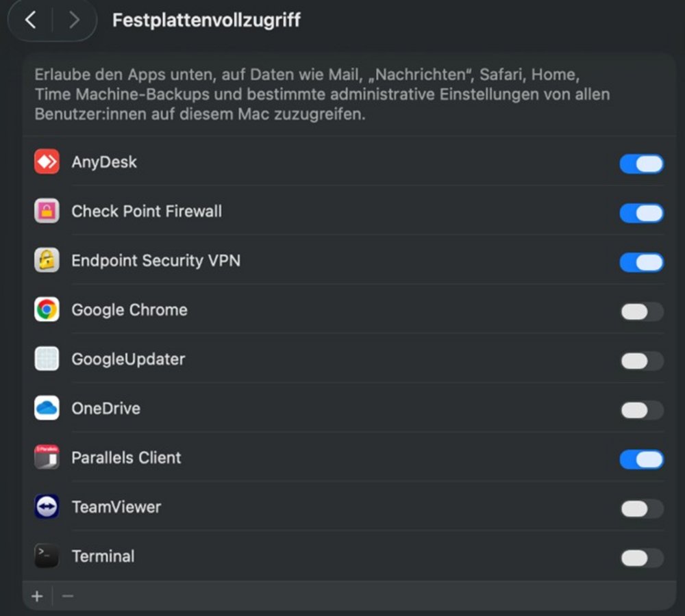
Task: Select the GoogleUpdater app icon
Action: pos(47,359)
